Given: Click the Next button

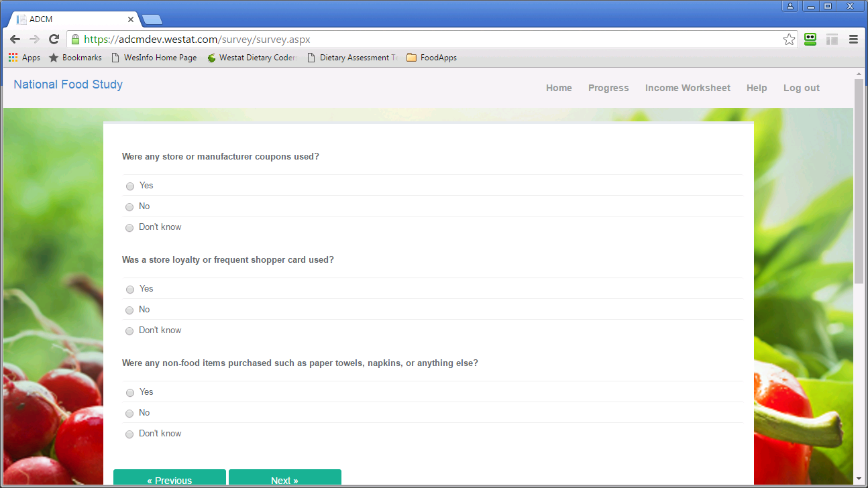Looking at the screenshot, I should coord(284,479).
